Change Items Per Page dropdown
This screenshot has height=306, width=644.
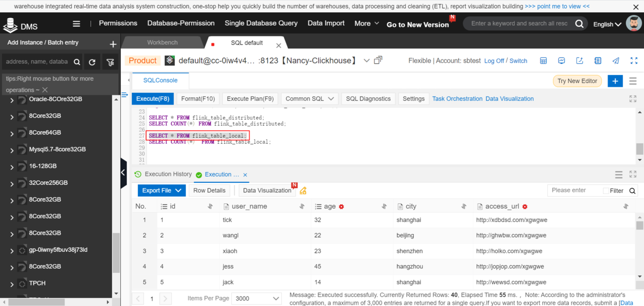tap(258, 298)
